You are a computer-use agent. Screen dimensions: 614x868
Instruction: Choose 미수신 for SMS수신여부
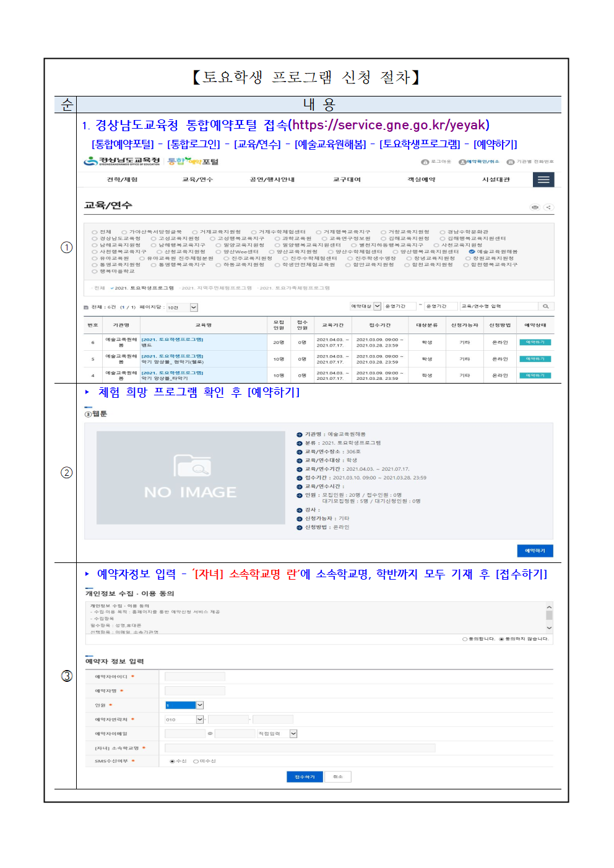[x=196, y=761]
